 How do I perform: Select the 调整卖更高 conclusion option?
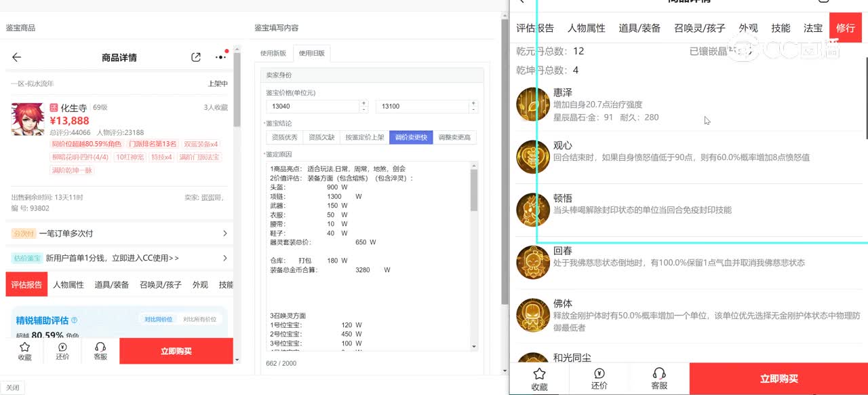pos(454,137)
